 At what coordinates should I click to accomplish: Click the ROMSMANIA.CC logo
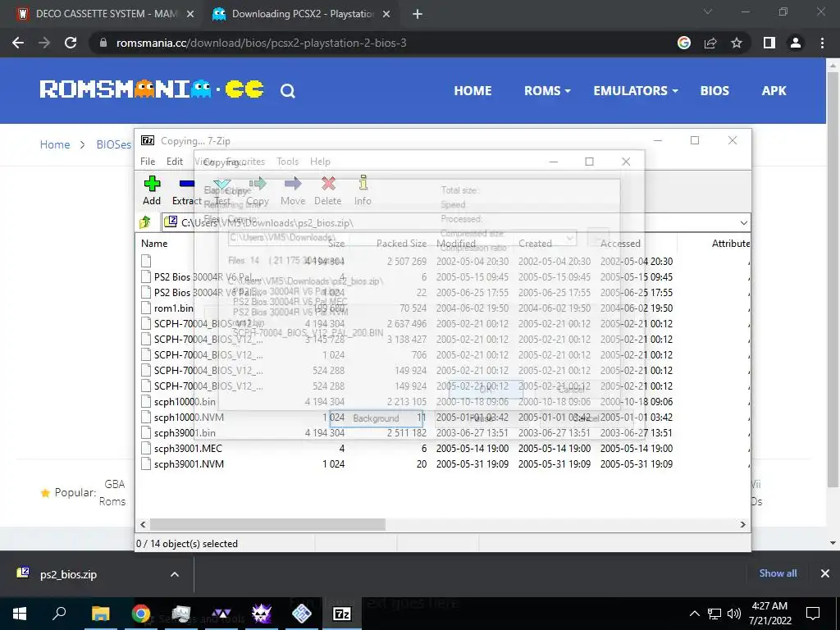(152, 89)
